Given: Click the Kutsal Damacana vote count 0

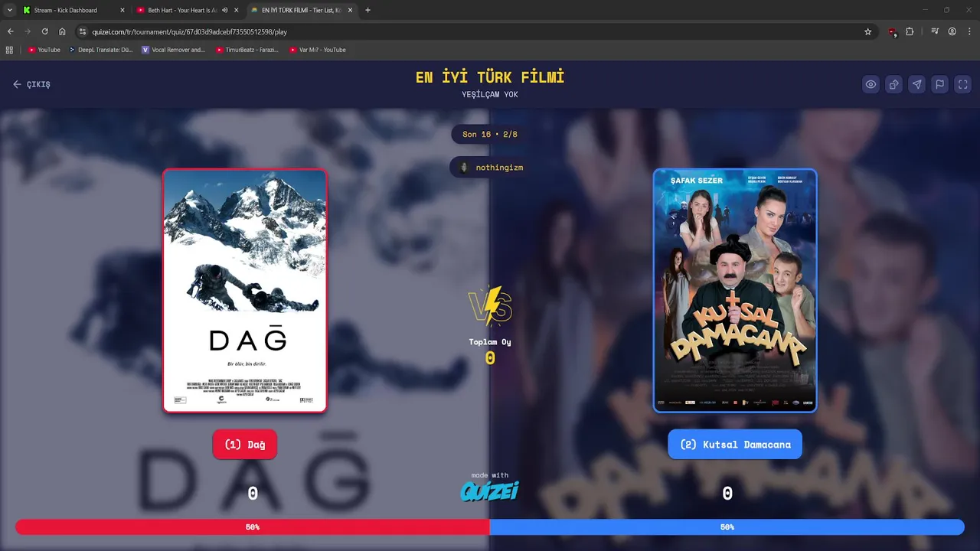Looking at the screenshot, I should coord(727,494).
